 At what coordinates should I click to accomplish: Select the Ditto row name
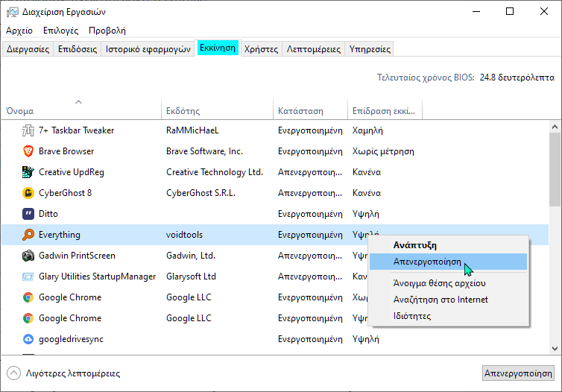(48, 214)
